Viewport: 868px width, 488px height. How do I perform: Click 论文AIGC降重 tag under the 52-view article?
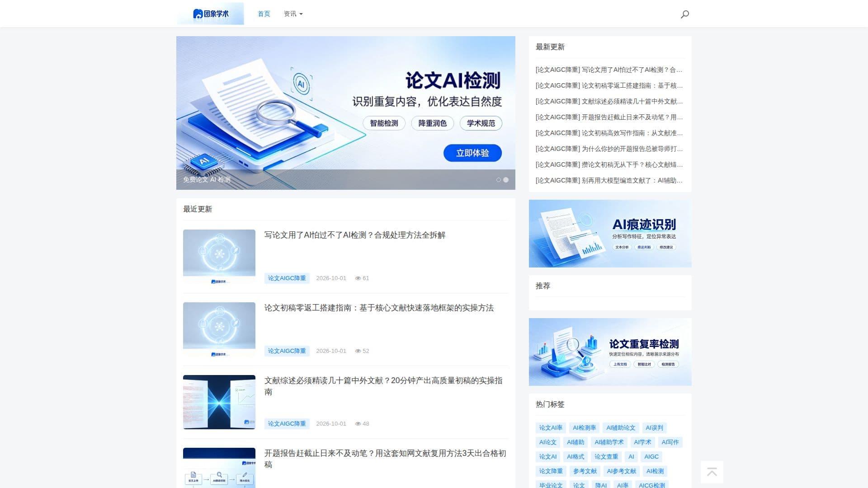(x=287, y=351)
